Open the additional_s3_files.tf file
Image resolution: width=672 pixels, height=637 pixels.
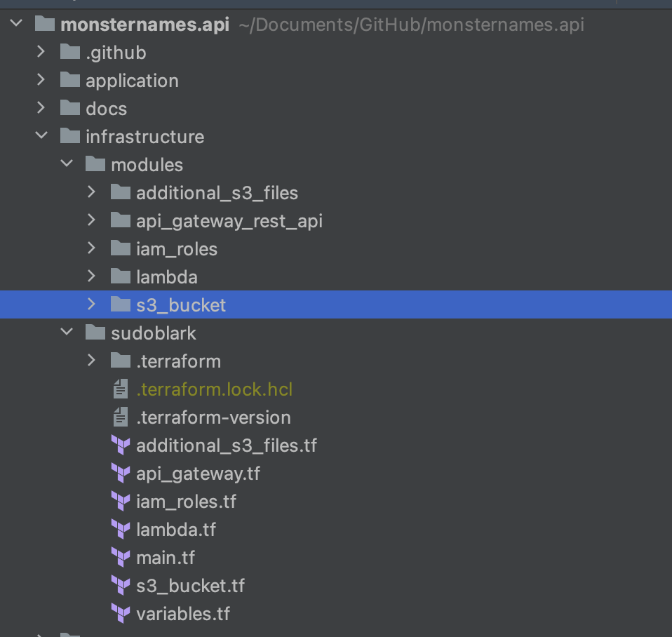pos(227,445)
